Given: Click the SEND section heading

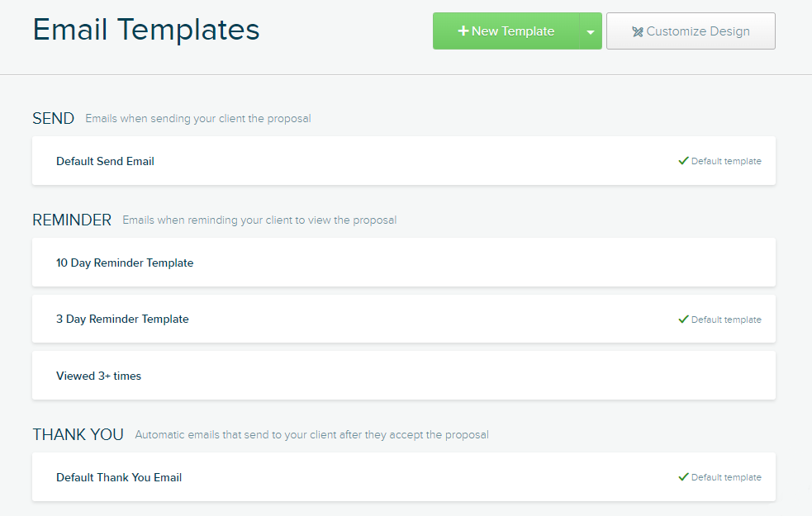Looking at the screenshot, I should tap(54, 119).
